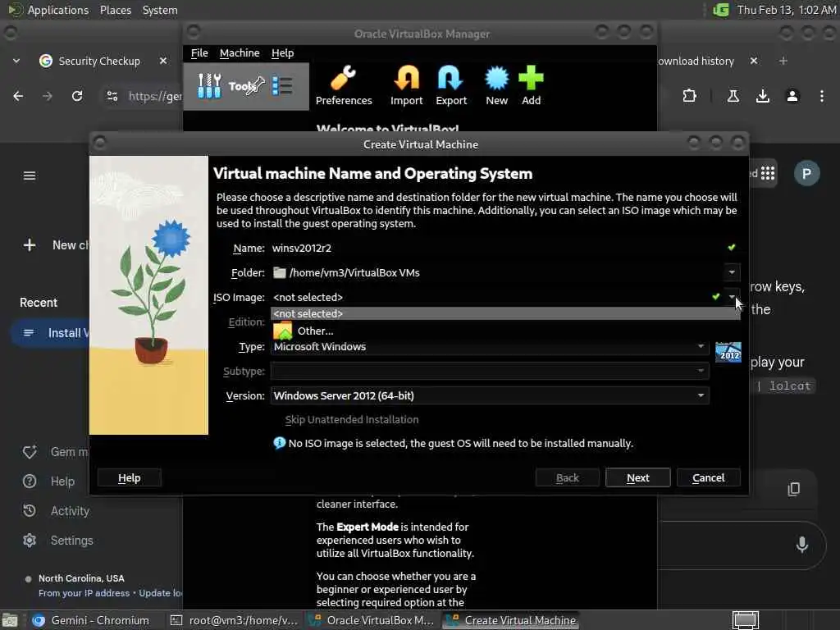Open the Applications menu in top panel
Screen dimensions: 840x630
pyautogui.click(x=58, y=10)
